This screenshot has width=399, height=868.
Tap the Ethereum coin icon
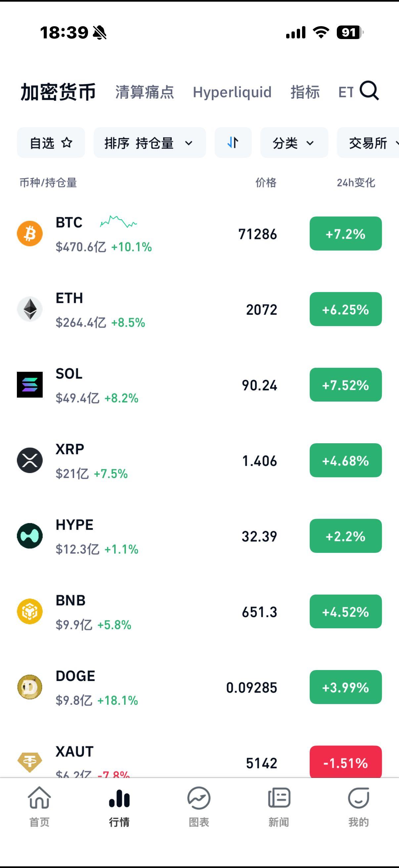(x=30, y=309)
